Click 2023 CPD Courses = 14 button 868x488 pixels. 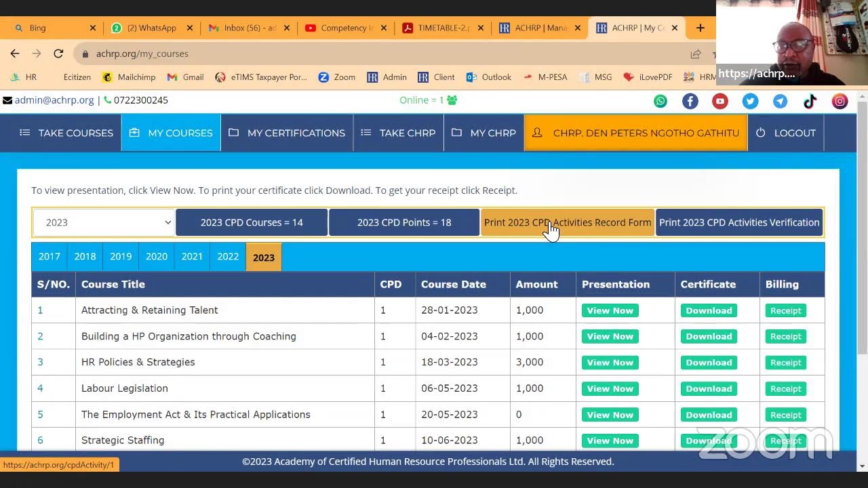click(x=252, y=222)
